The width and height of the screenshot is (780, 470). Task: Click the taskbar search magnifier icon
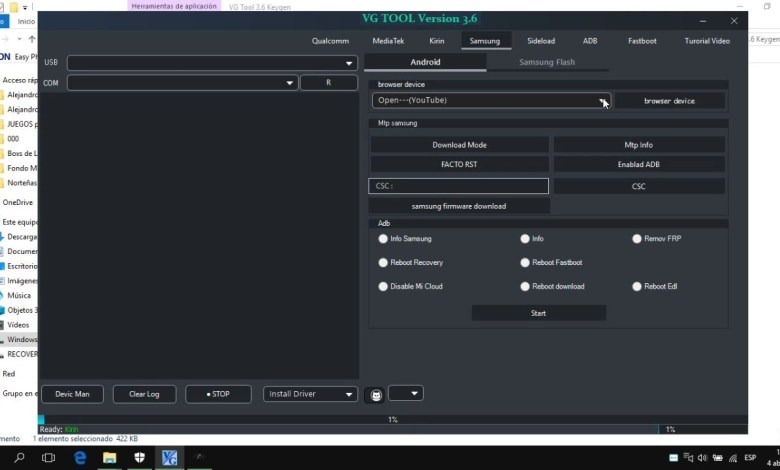[19, 458]
